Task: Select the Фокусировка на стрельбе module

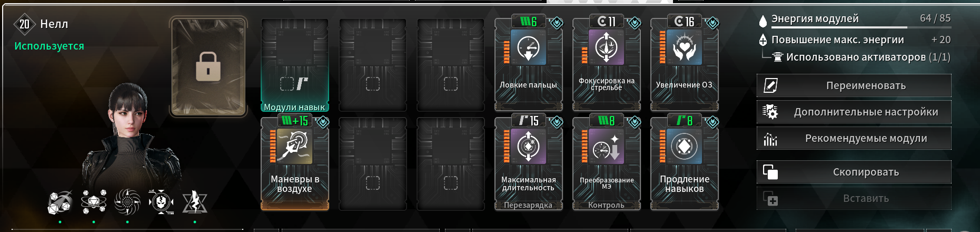Action: click(x=606, y=63)
